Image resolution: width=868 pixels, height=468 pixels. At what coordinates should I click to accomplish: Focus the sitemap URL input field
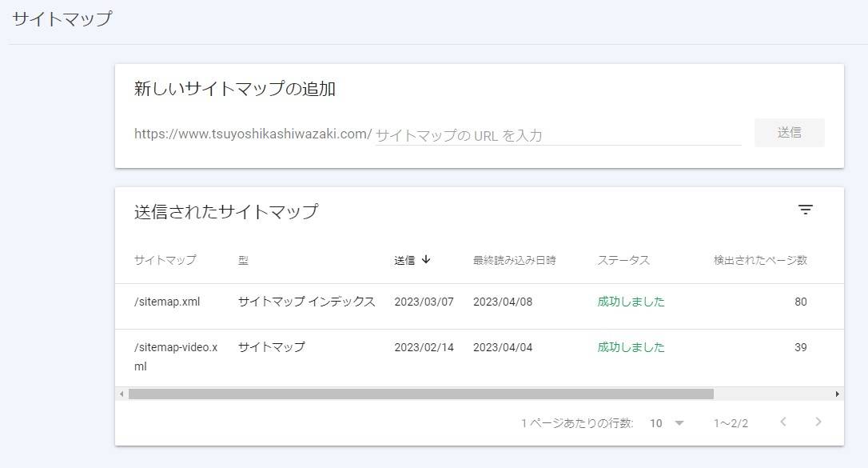tap(558, 135)
